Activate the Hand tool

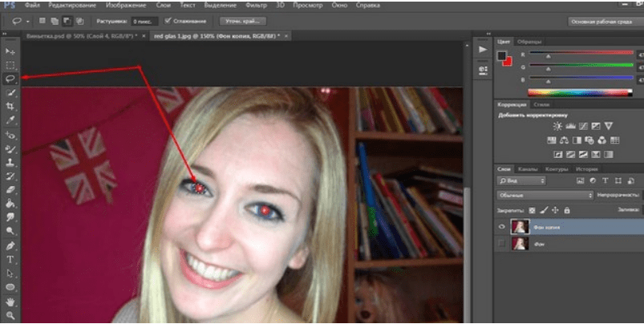tap(10, 302)
